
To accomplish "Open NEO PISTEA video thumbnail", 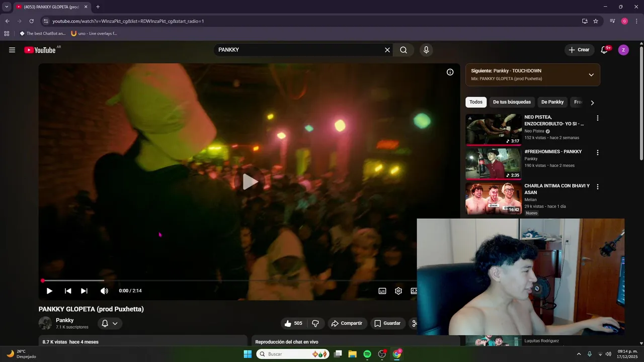I will click(x=494, y=130).
